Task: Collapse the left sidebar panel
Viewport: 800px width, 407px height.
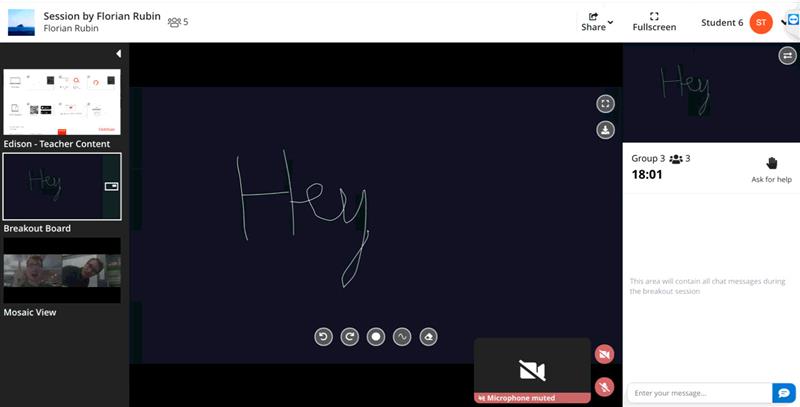Action: click(118, 53)
